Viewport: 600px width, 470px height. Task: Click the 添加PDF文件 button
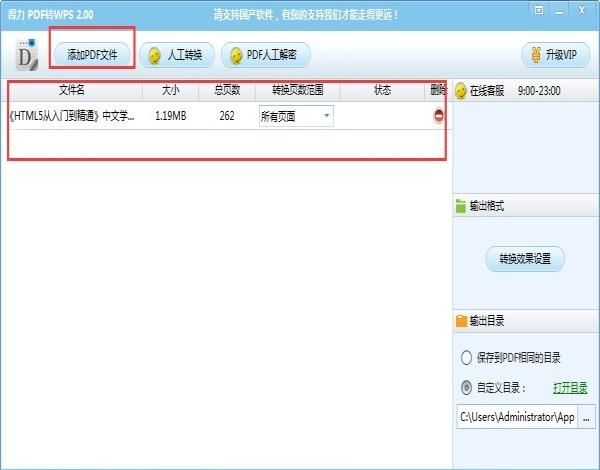pos(92,55)
